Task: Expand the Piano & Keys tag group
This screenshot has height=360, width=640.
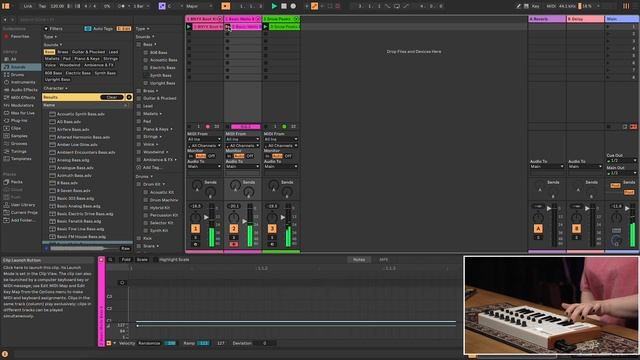Action: 171,129
